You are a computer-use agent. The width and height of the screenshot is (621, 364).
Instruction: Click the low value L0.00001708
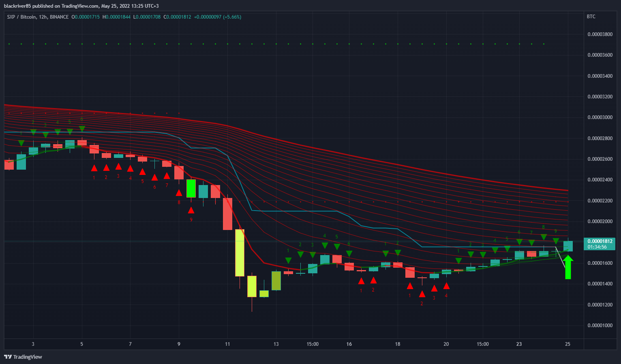click(x=147, y=17)
